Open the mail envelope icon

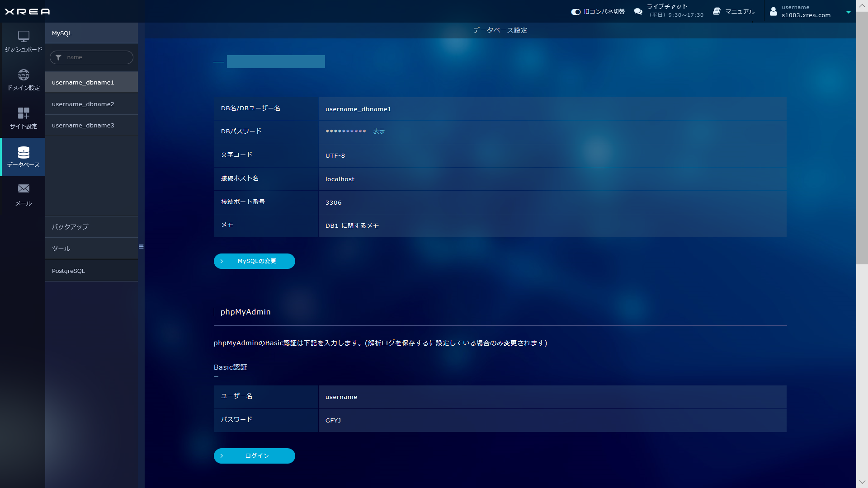24,189
